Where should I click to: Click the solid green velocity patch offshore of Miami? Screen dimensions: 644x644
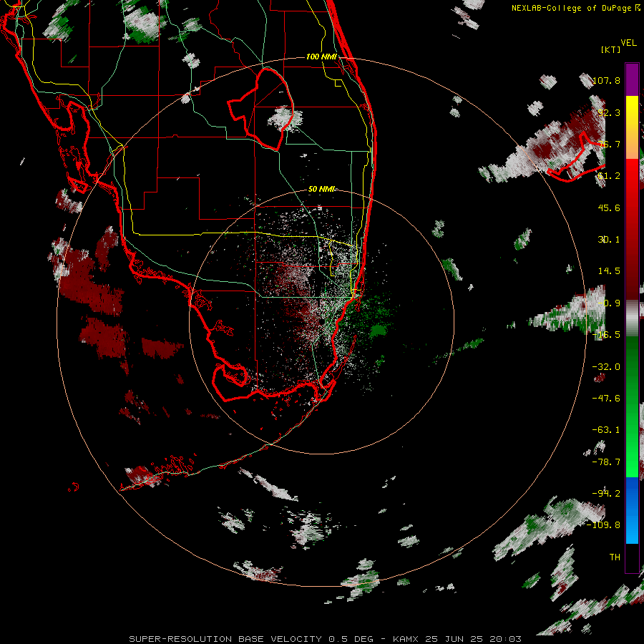point(379,331)
